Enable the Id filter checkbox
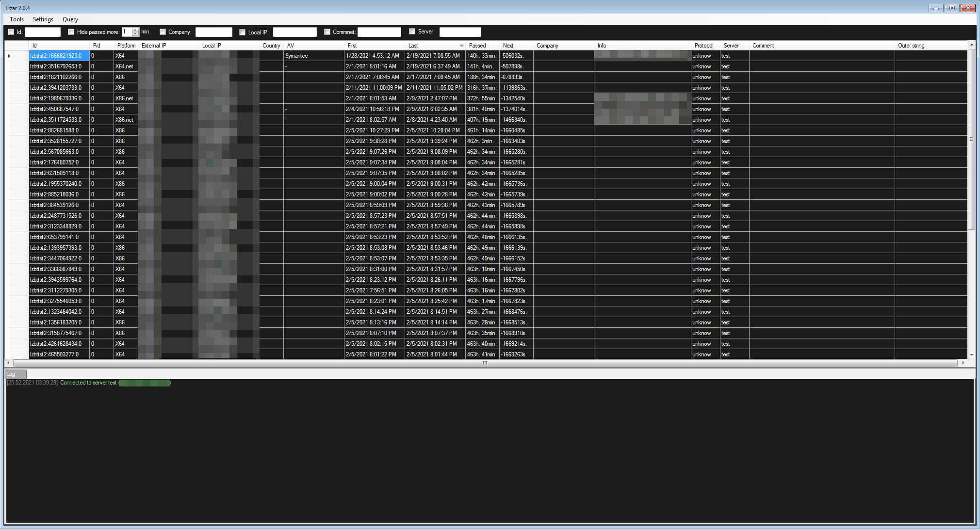 point(11,32)
